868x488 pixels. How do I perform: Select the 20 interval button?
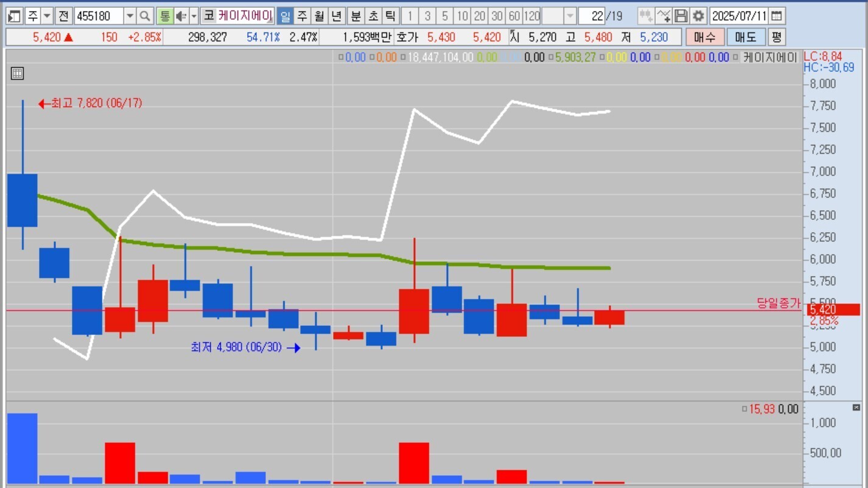480,16
